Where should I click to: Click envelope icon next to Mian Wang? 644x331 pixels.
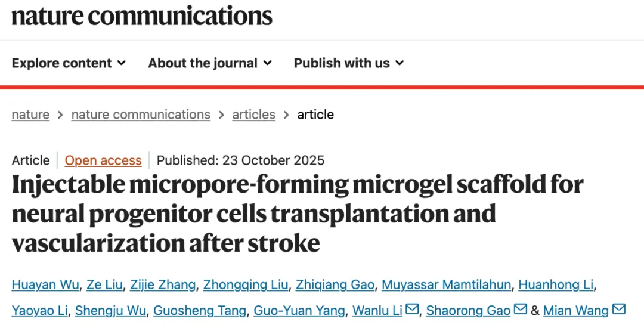coord(618,310)
